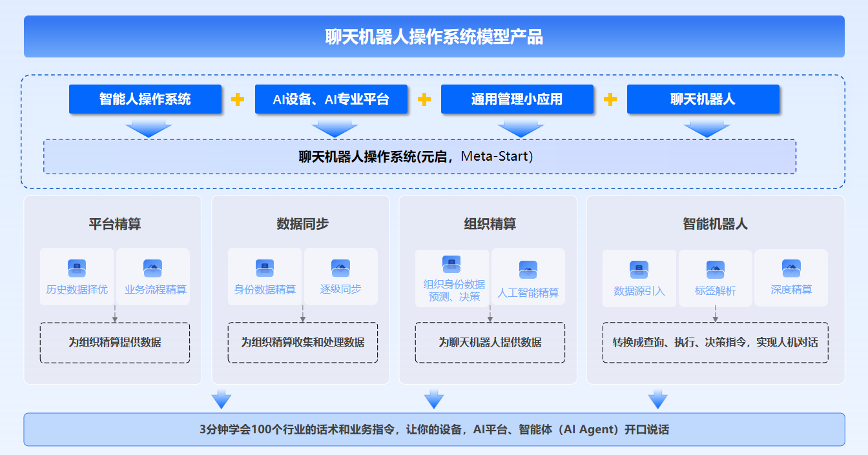Viewport: 868px width, 455px height.
Task: Click the 深度精算 icon
Action: pyautogui.click(x=791, y=268)
